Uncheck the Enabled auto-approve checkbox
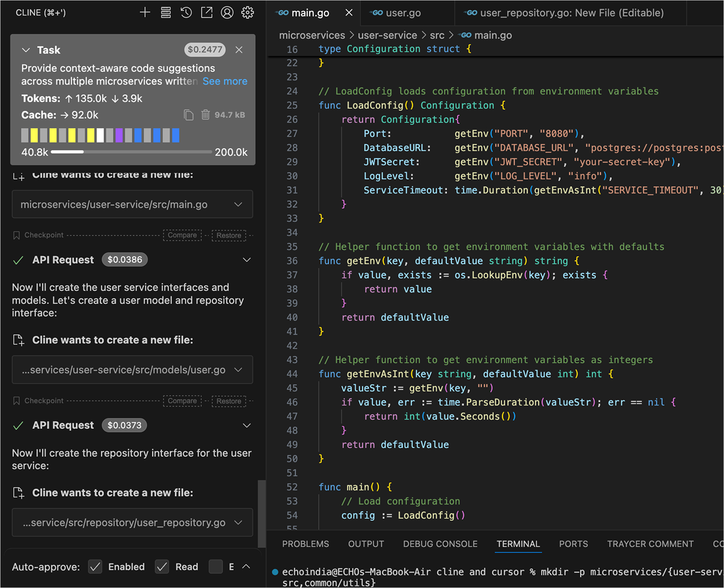The height and width of the screenshot is (588, 724). [x=95, y=567]
